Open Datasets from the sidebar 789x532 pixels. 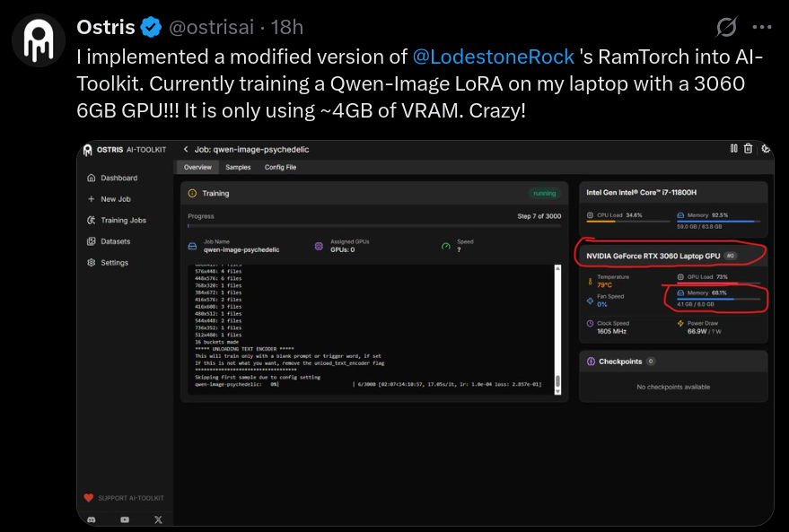109,241
